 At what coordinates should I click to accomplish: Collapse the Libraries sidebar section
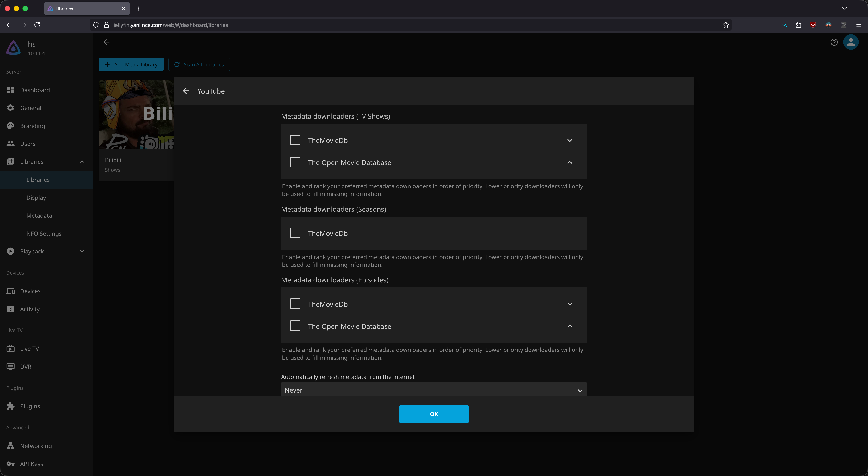coord(82,162)
